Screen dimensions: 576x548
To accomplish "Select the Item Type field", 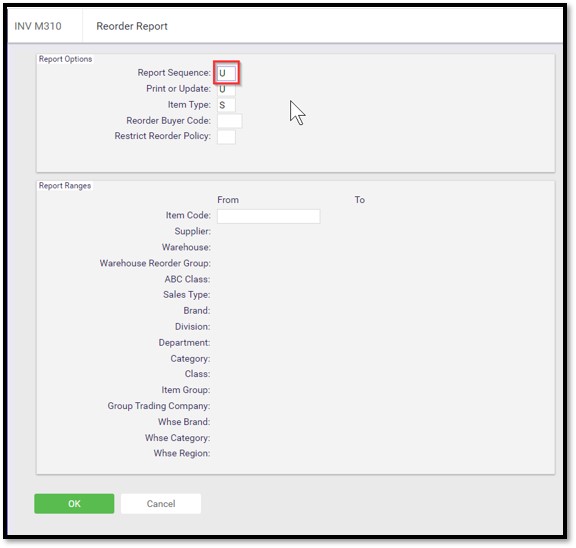I will [226, 105].
